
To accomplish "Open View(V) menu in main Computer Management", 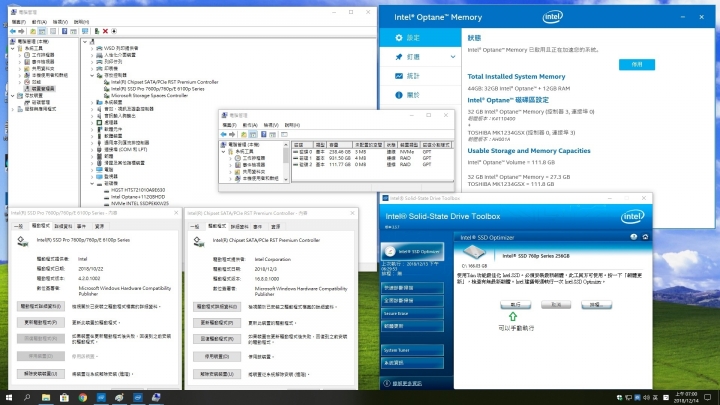I will click(x=60, y=22).
